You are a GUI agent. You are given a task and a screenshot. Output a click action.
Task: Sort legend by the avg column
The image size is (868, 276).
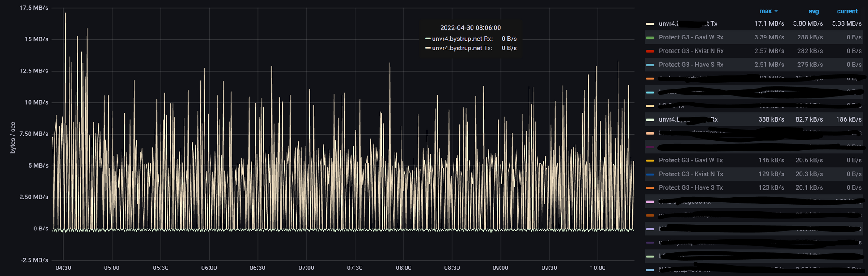pos(813,11)
